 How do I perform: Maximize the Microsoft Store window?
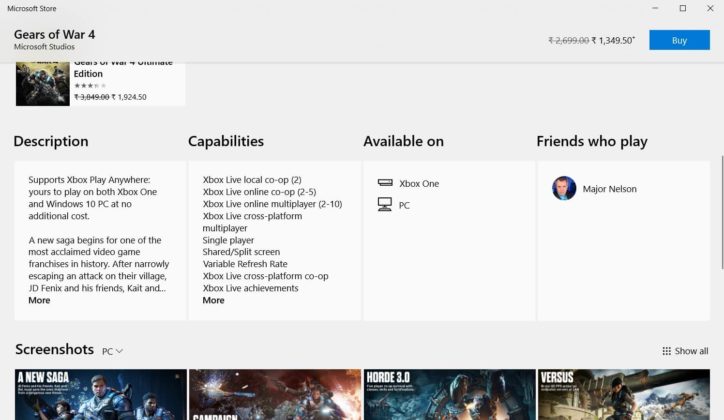682,8
